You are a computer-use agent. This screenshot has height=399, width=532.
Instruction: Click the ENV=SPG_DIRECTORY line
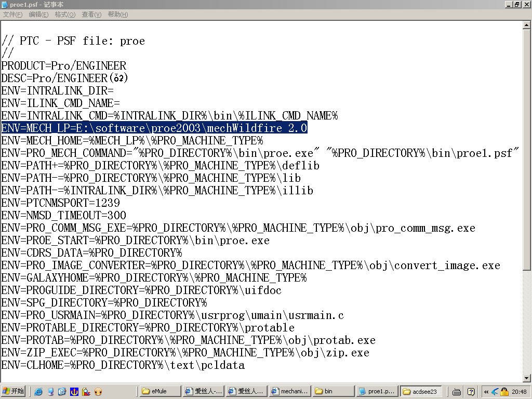[x=104, y=303]
